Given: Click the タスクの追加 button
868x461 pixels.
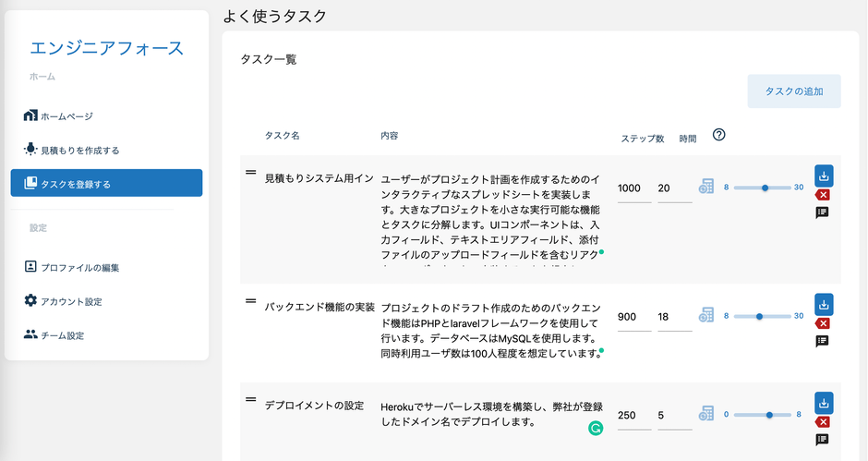Looking at the screenshot, I should click(x=793, y=91).
